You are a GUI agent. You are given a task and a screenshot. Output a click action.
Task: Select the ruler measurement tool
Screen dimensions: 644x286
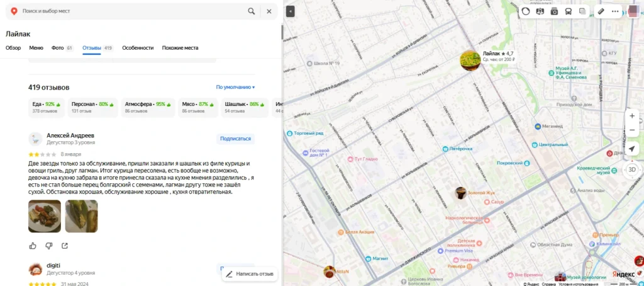pos(601,11)
